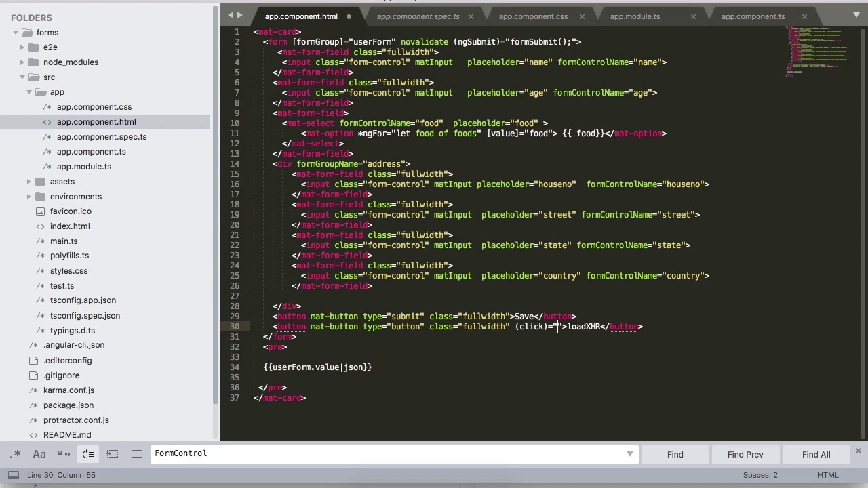Open test.ts file in sidebar

coord(62,286)
